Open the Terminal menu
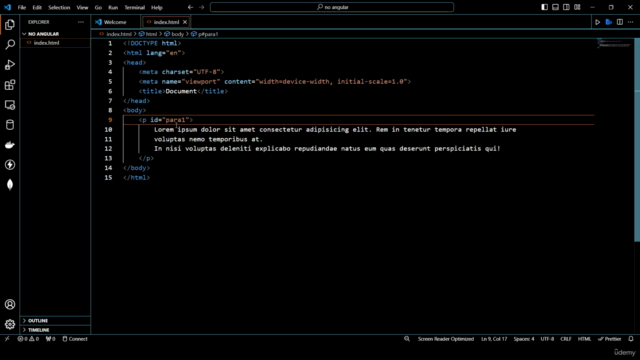The height and width of the screenshot is (360, 640). [x=134, y=7]
